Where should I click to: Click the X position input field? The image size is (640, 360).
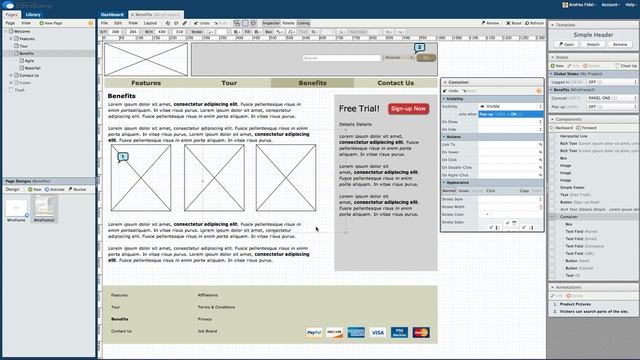[x=116, y=32]
